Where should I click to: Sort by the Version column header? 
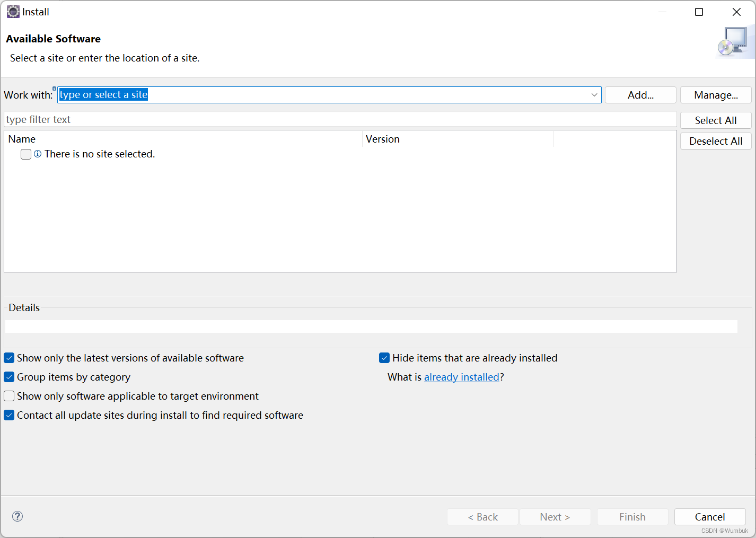tap(382, 139)
